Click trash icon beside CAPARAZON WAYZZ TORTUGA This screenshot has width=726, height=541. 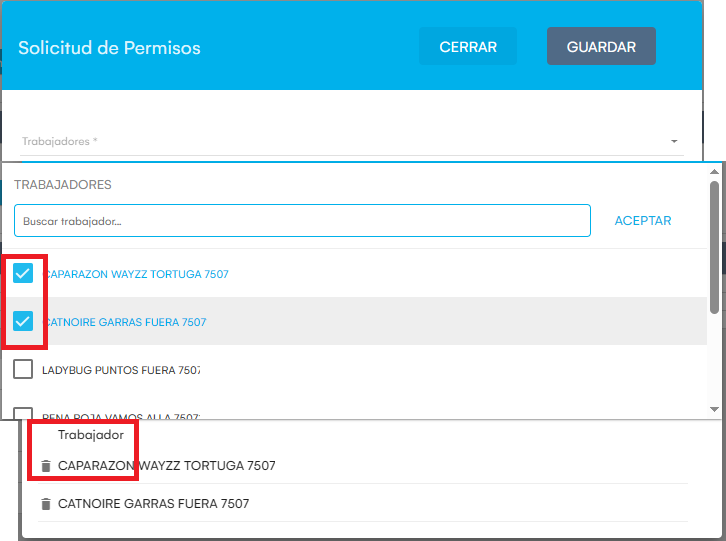click(45, 466)
